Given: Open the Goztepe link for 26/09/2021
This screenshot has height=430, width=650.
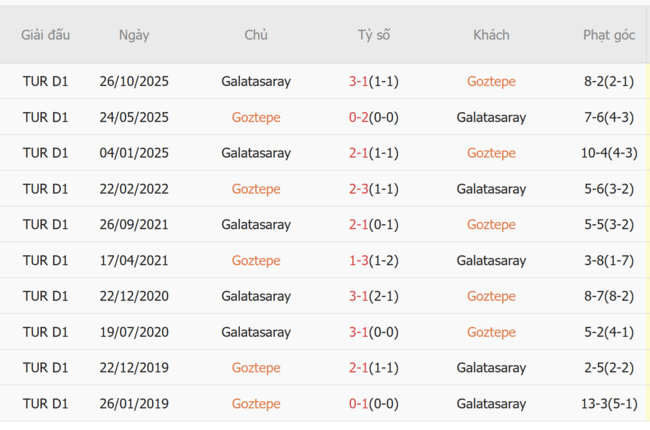Looking at the screenshot, I should tap(491, 225).
